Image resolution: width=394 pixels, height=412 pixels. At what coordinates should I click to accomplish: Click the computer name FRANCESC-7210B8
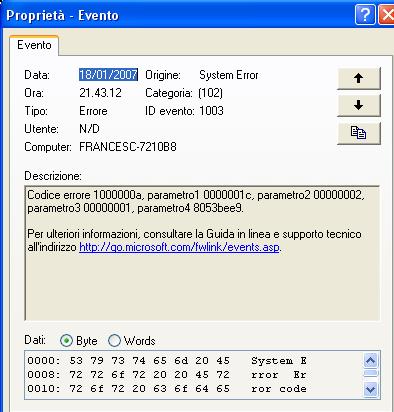[128, 147]
